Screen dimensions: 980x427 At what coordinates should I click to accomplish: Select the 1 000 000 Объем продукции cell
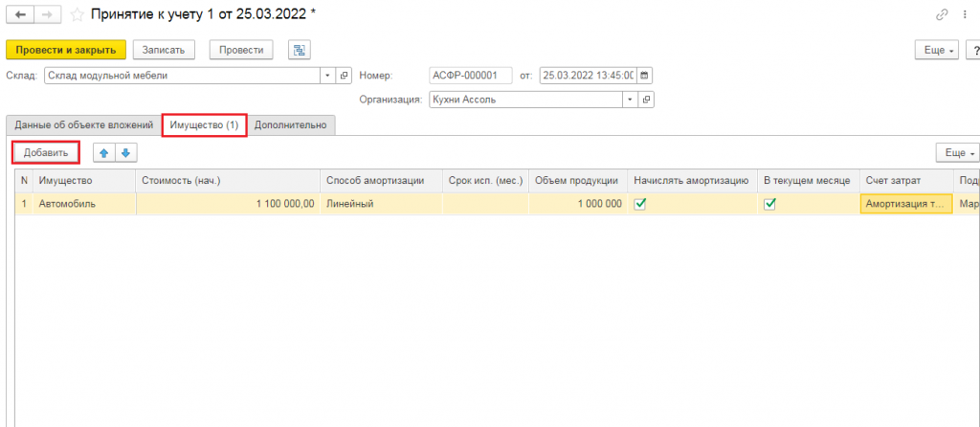tap(578, 204)
